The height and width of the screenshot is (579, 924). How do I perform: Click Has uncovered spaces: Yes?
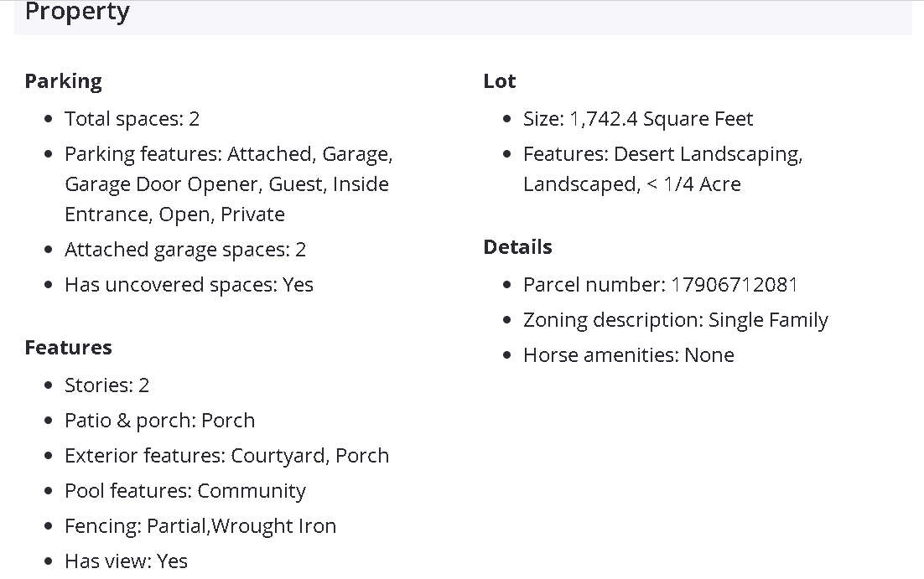pos(189,285)
